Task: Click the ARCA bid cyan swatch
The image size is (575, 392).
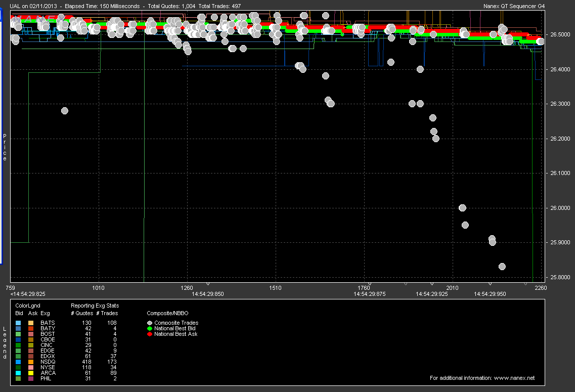Action: tap(18, 373)
